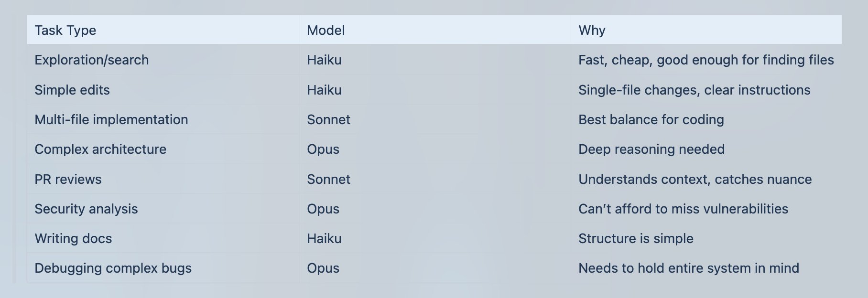868x298 pixels.
Task: Click "Single-file changes, clear instructions" text
Action: click(x=694, y=90)
